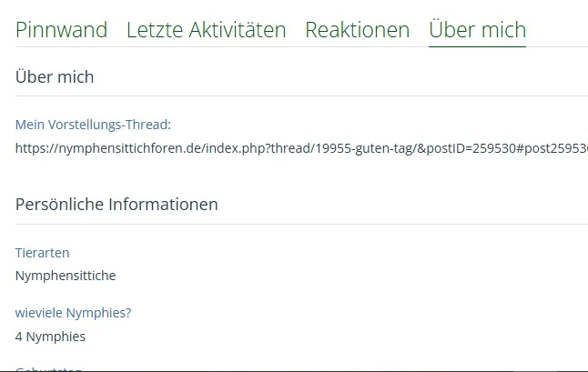Switch to Letzte Aktivitäten tab
The height and width of the screenshot is (372, 588).
click(206, 30)
